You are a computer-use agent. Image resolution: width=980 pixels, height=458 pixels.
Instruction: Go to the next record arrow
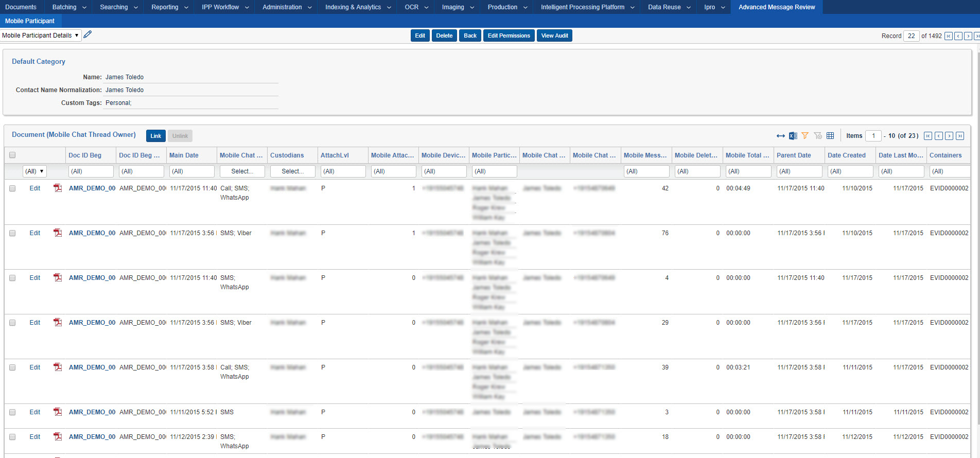click(968, 36)
